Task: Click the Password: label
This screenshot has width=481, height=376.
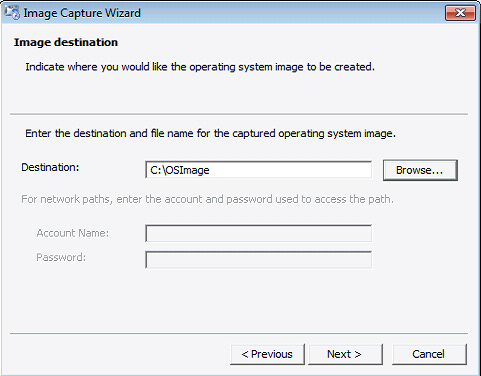Action: (61, 257)
